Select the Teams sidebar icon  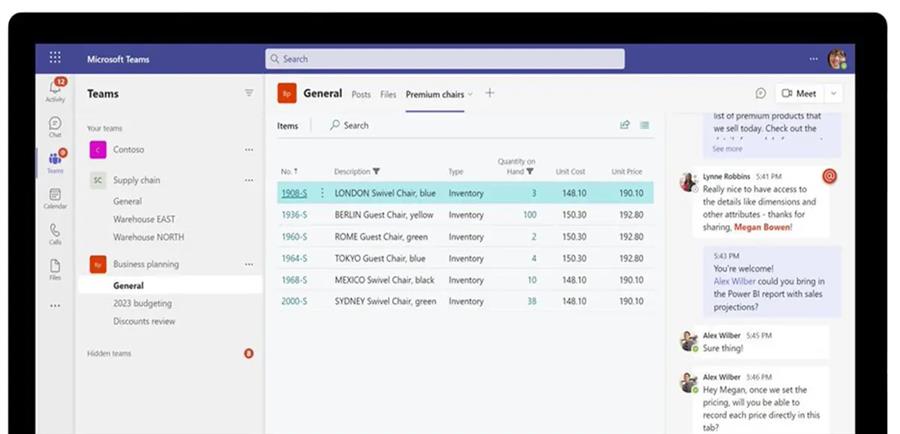pyautogui.click(x=55, y=162)
